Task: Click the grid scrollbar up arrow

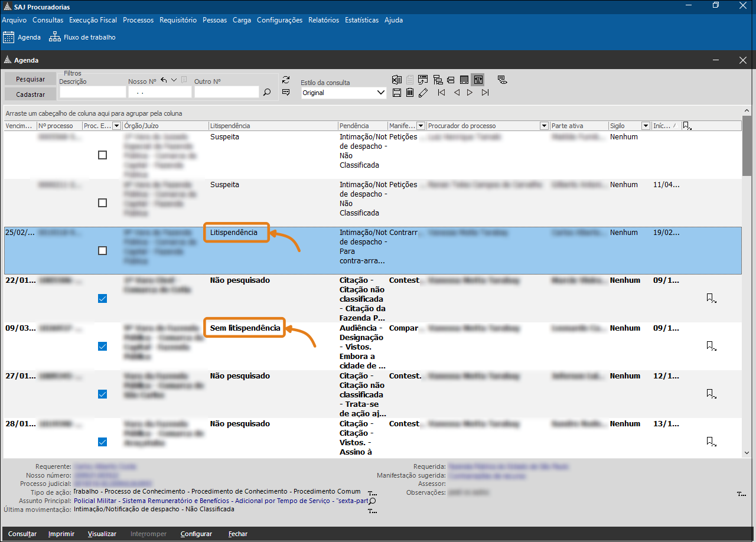Action: tap(747, 111)
